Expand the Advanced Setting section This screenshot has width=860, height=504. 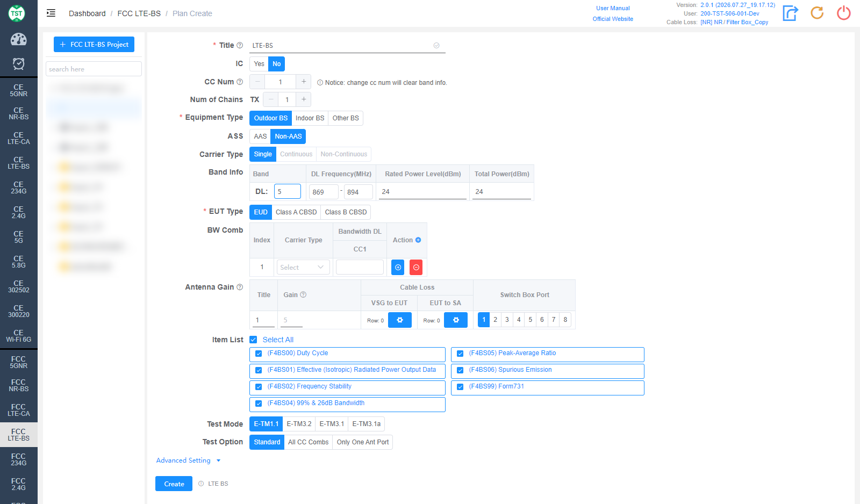click(x=188, y=460)
